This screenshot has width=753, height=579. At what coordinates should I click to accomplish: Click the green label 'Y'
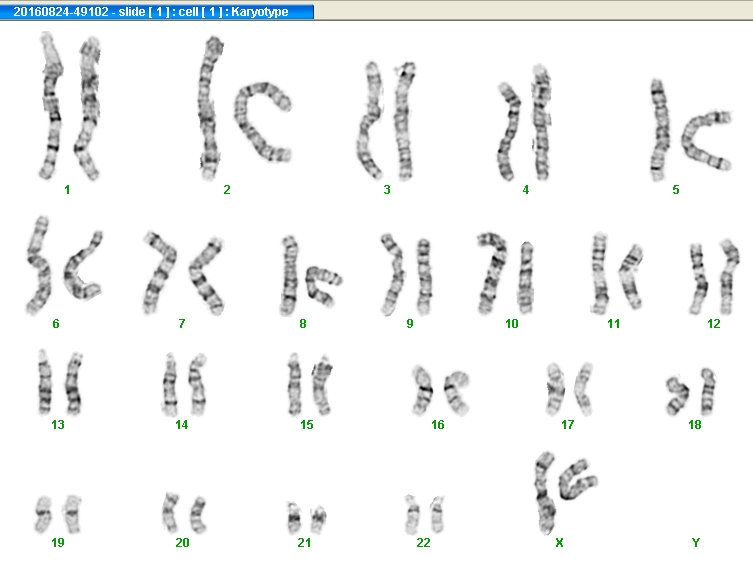coord(695,543)
